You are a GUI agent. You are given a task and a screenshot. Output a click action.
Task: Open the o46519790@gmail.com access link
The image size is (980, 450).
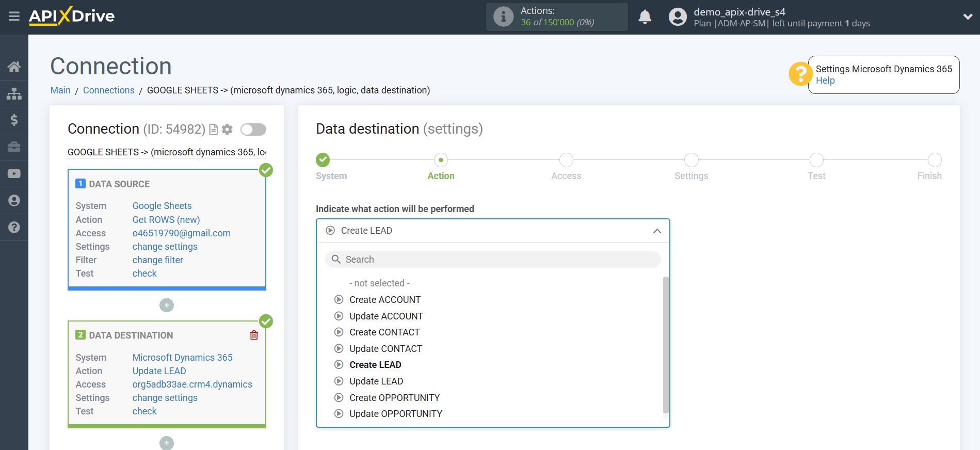pos(182,233)
